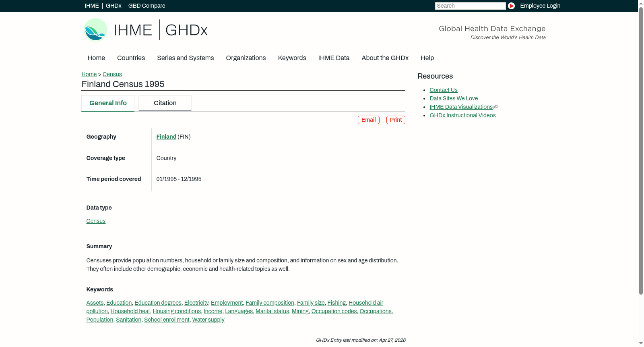
Task: Open the IHME Data Visualizations link
Action: (461, 107)
